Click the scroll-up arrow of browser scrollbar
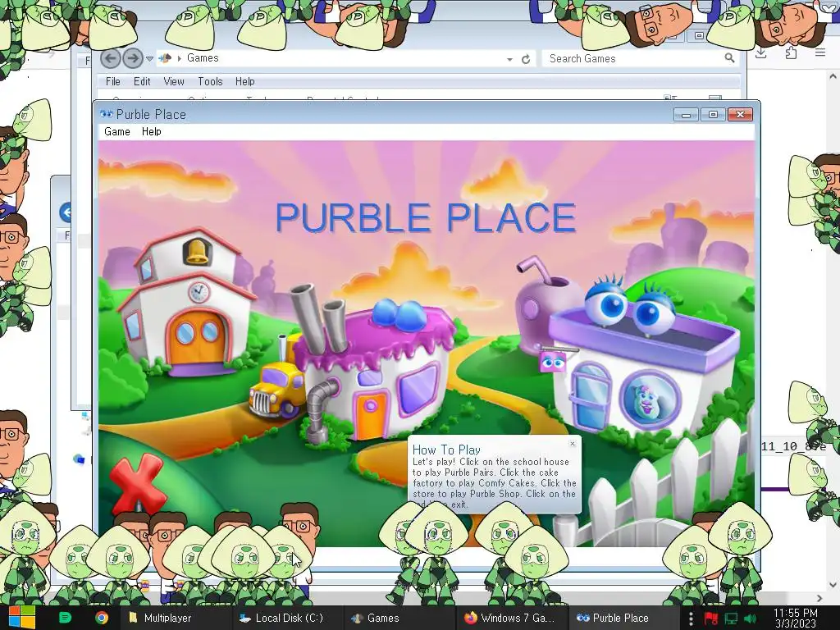Viewport: 840px width, 630px height. pos(833,76)
